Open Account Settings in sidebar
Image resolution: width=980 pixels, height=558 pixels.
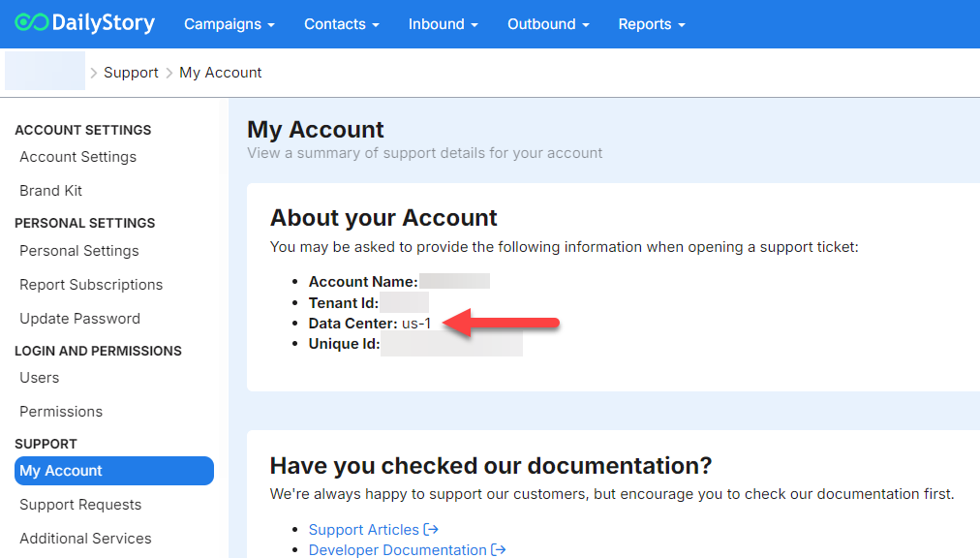[x=78, y=157]
